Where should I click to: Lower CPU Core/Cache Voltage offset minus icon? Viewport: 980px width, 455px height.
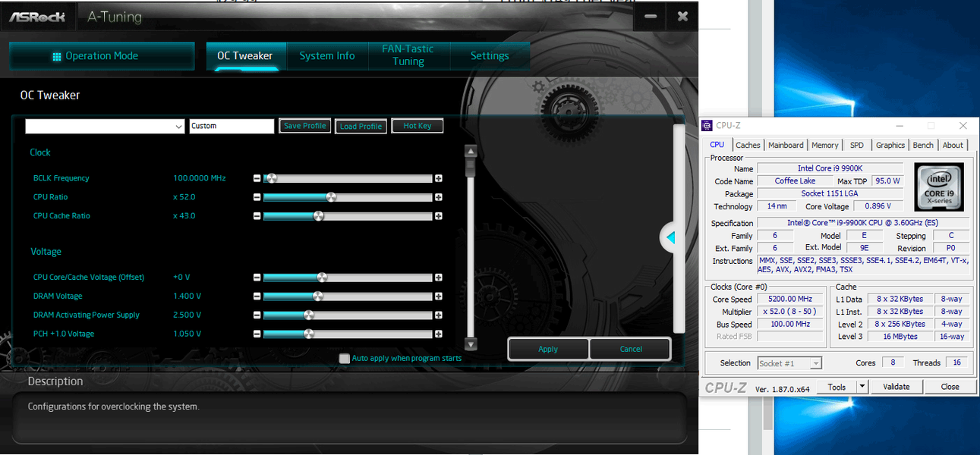pos(257,278)
